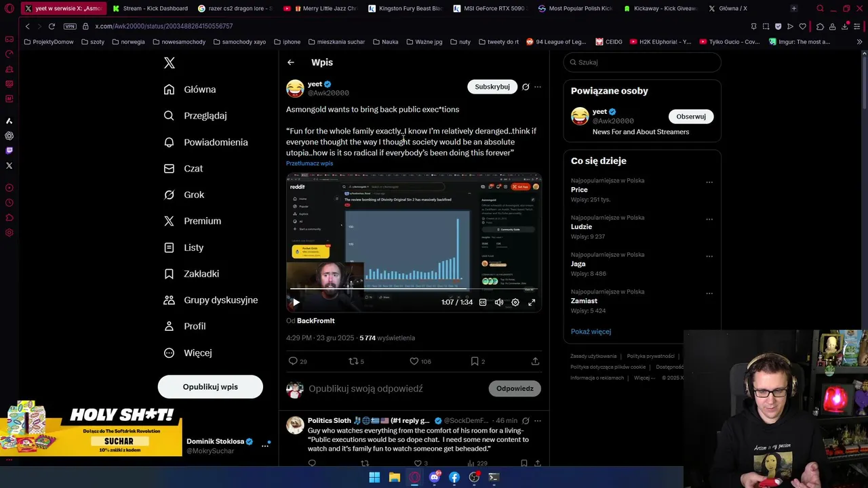
Task: Mute the video with the speaker icon
Action: (x=499, y=302)
